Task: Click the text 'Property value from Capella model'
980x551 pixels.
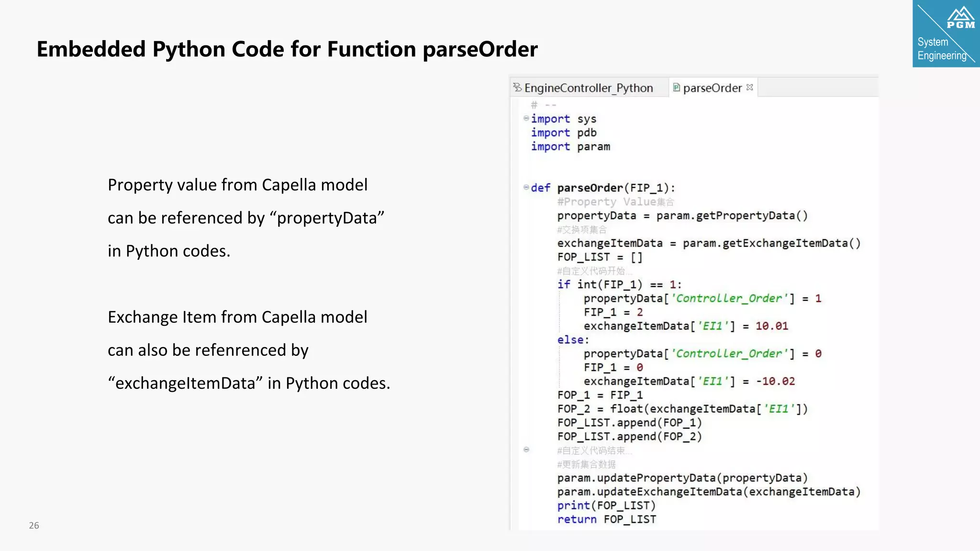Action: coord(238,185)
